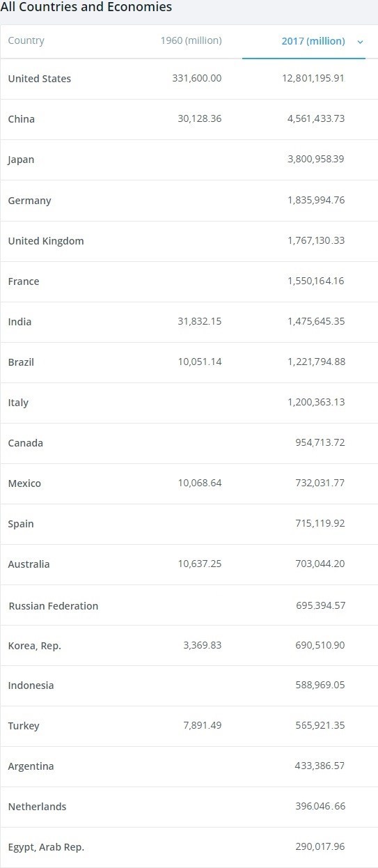The image size is (378, 868).
Task: Open the Egypt, Arab Rep. link
Action: click(46, 847)
